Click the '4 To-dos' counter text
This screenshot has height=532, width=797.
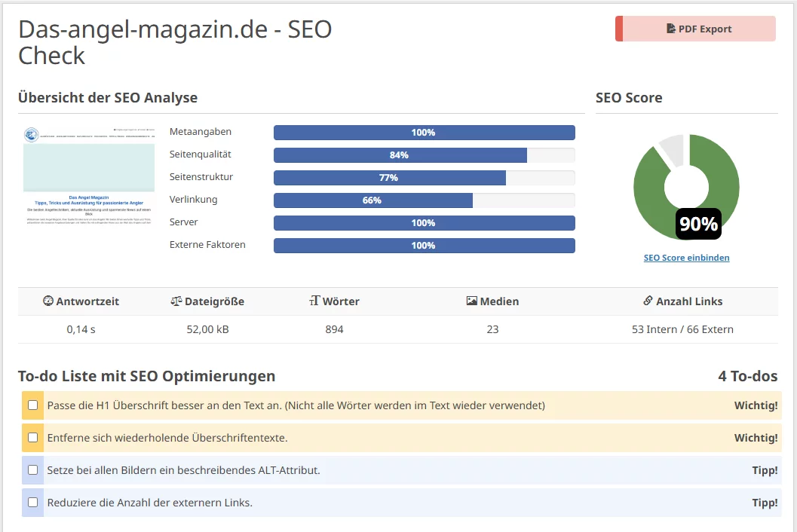point(748,376)
